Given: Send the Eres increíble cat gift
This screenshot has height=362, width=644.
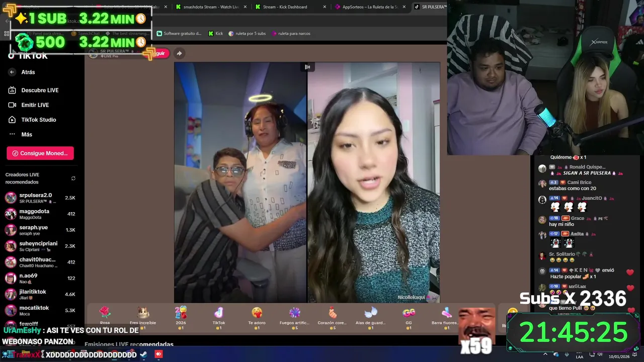Looking at the screenshot, I should click(x=143, y=317).
